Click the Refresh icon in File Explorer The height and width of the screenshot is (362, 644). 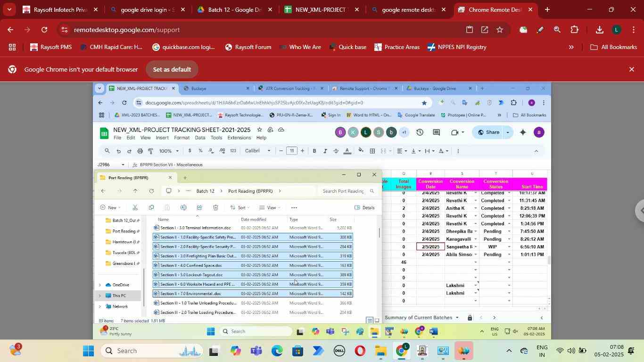(151, 191)
